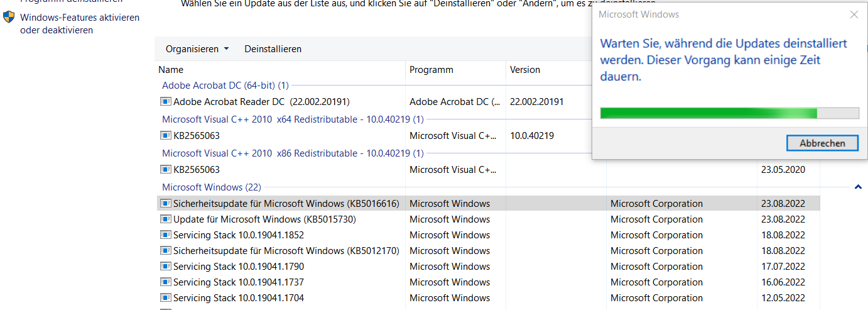Click Deinstallieren in the toolbar

click(273, 49)
